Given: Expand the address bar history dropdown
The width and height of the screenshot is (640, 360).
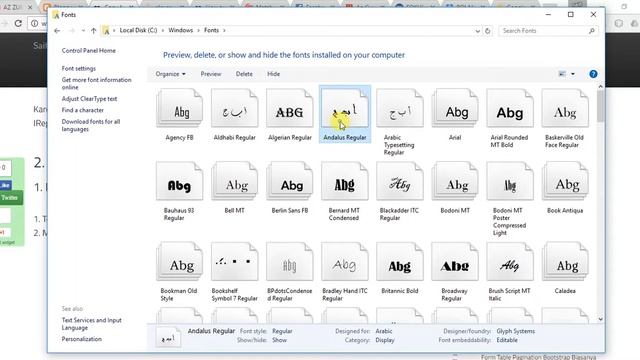Looking at the screenshot, I should point(478,31).
